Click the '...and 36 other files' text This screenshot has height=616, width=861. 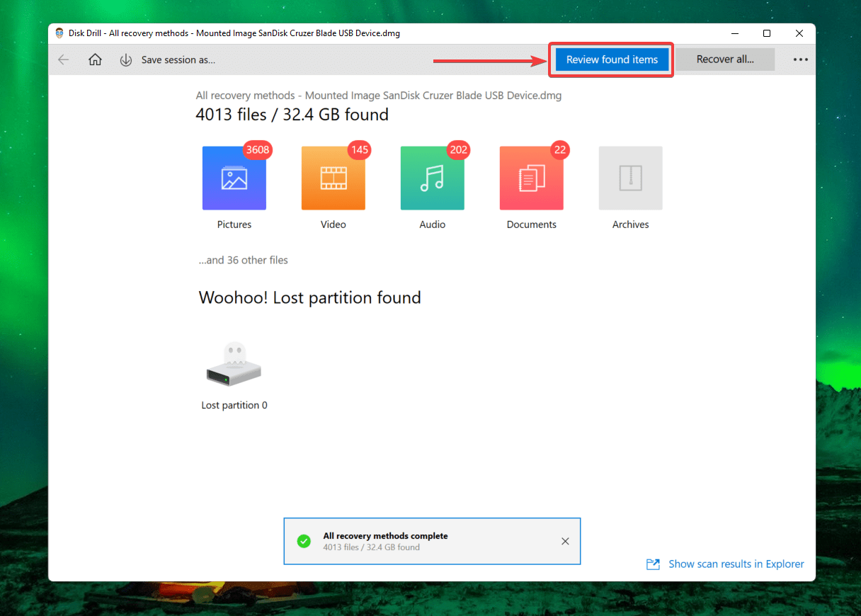[x=244, y=261]
